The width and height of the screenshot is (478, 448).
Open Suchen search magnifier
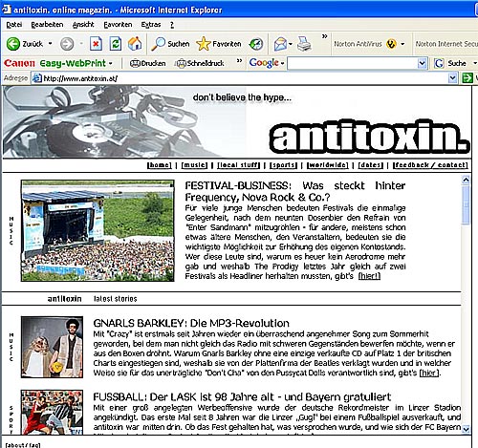click(x=170, y=44)
